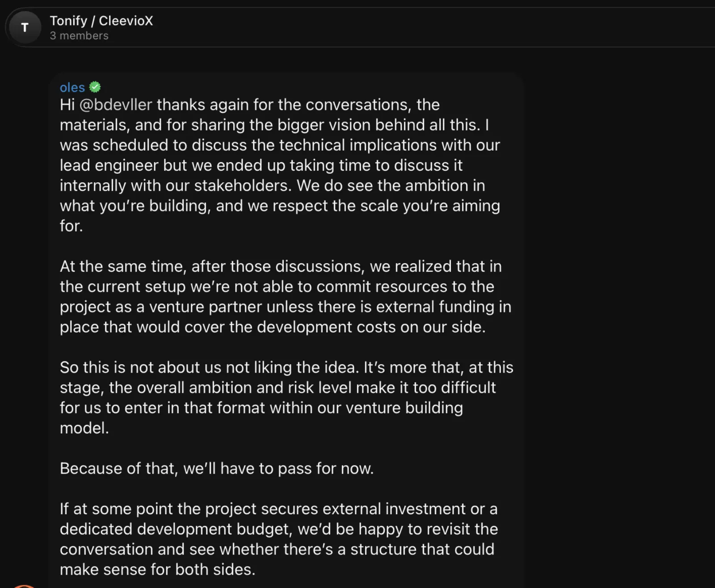
Task: Click the orange sender avatar at bottom-left
Action: [x=24, y=586]
